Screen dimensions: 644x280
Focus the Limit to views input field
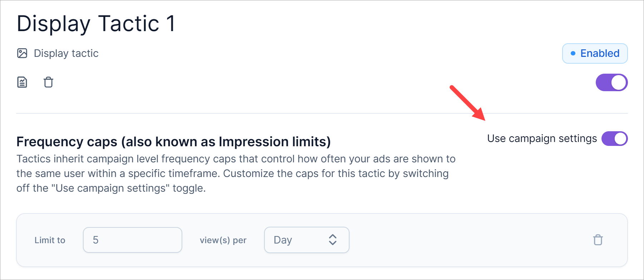(x=132, y=240)
